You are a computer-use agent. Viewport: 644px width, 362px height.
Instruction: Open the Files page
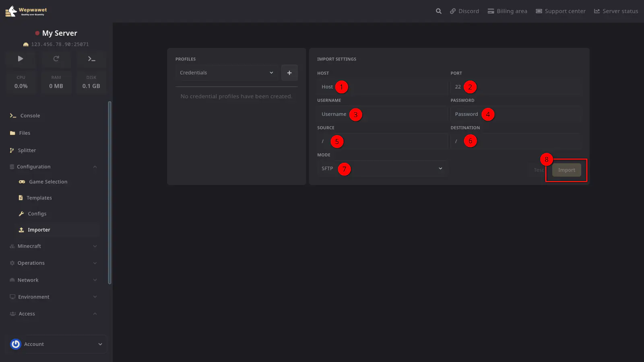24,133
